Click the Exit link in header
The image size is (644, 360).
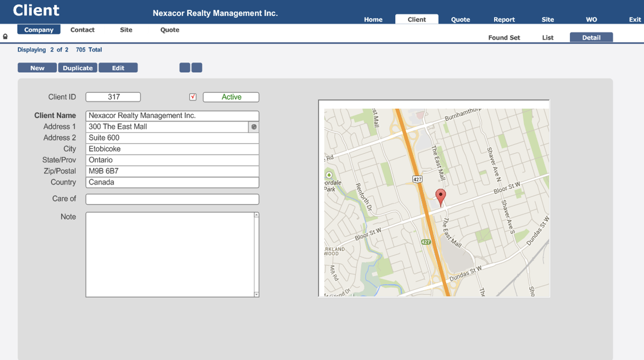point(635,20)
